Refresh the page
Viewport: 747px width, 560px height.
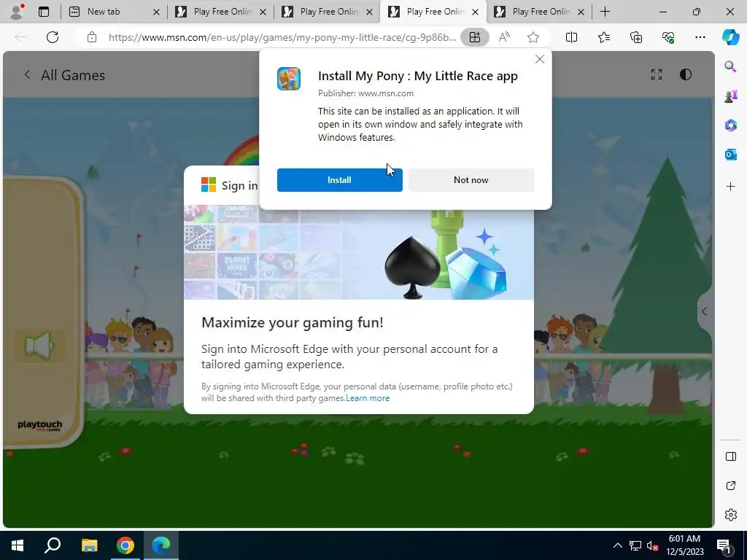click(x=53, y=37)
